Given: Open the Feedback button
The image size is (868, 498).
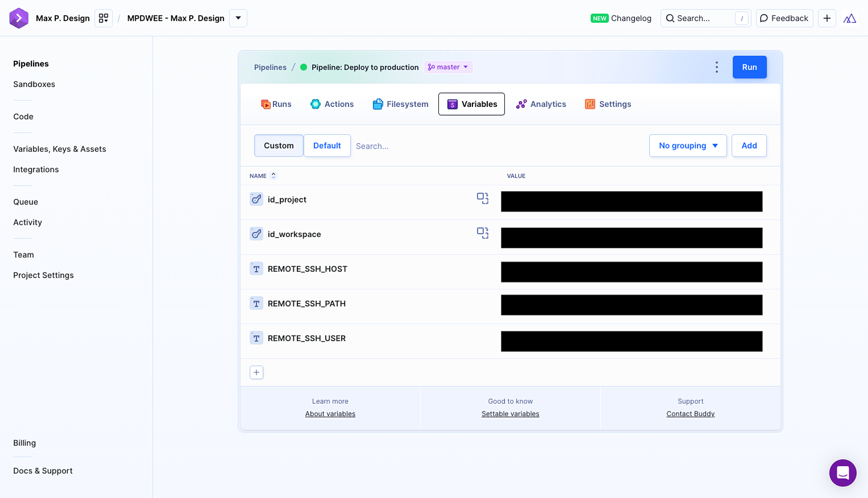Looking at the screenshot, I should pyautogui.click(x=784, y=18).
